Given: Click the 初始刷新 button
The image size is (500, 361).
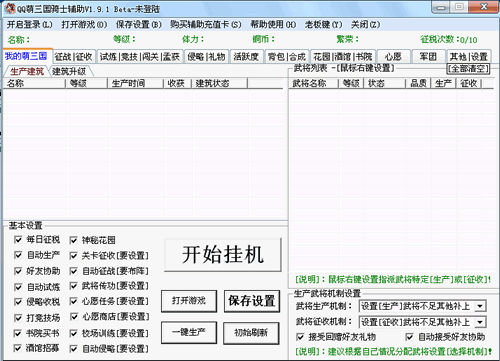Looking at the screenshot, I should pyautogui.click(x=251, y=333).
